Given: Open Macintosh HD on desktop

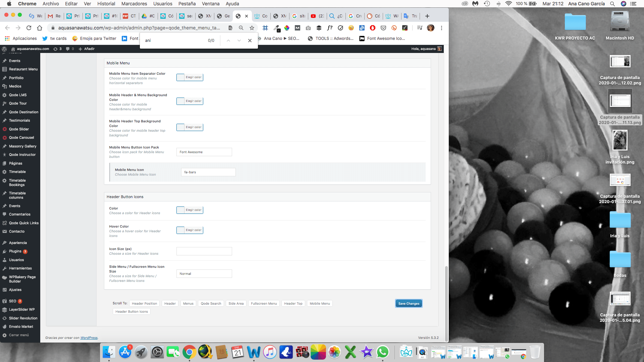Looking at the screenshot, I should (620, 21).
